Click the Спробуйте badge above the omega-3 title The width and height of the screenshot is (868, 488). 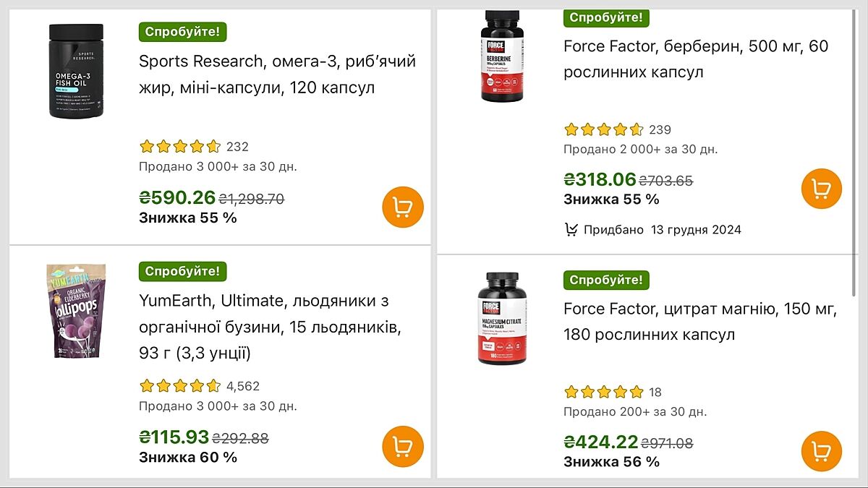coord(183,32)
